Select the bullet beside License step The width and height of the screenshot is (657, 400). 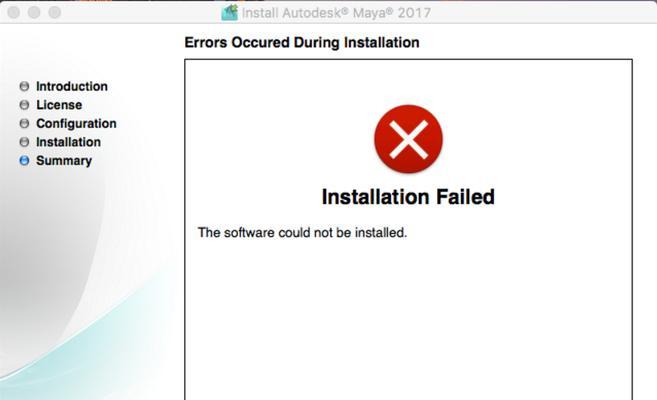24,105
